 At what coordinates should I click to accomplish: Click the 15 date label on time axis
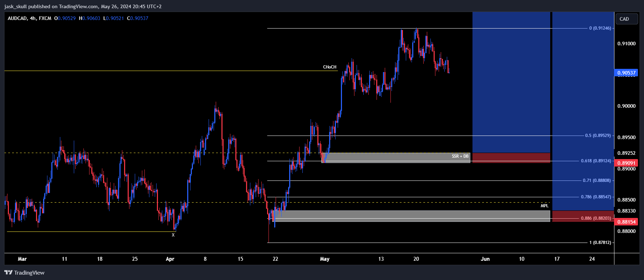click(240, 259)
